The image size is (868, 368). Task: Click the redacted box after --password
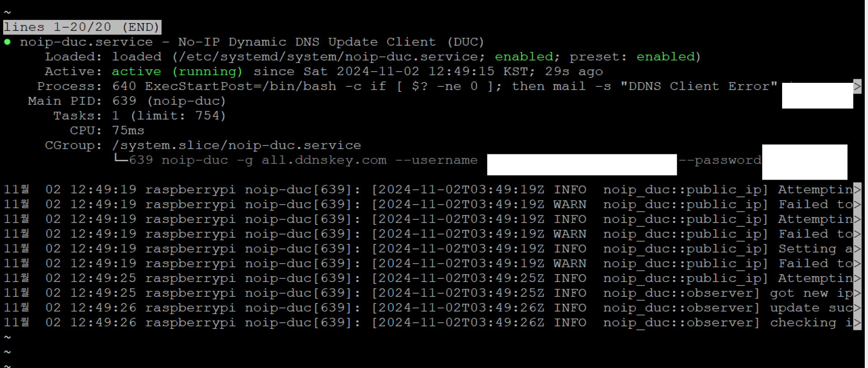[x=804, y=162]
